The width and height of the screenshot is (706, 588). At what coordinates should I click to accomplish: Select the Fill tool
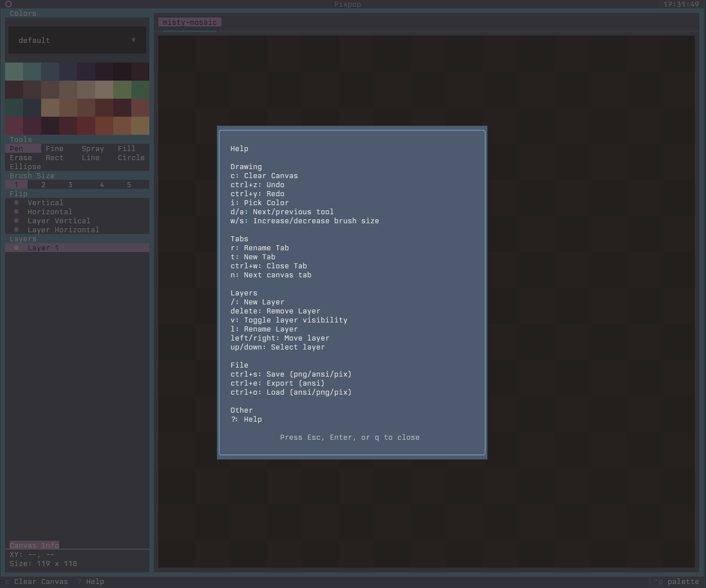pos(127,149)
